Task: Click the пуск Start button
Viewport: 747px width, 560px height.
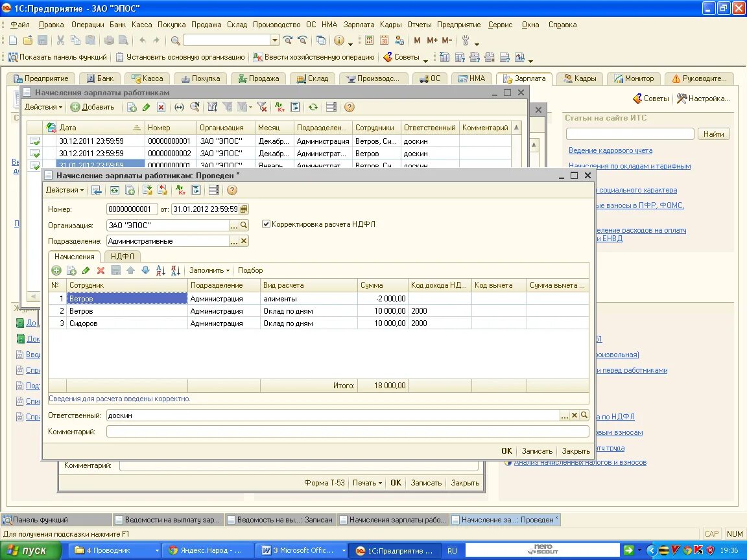Action: (30, 550)
